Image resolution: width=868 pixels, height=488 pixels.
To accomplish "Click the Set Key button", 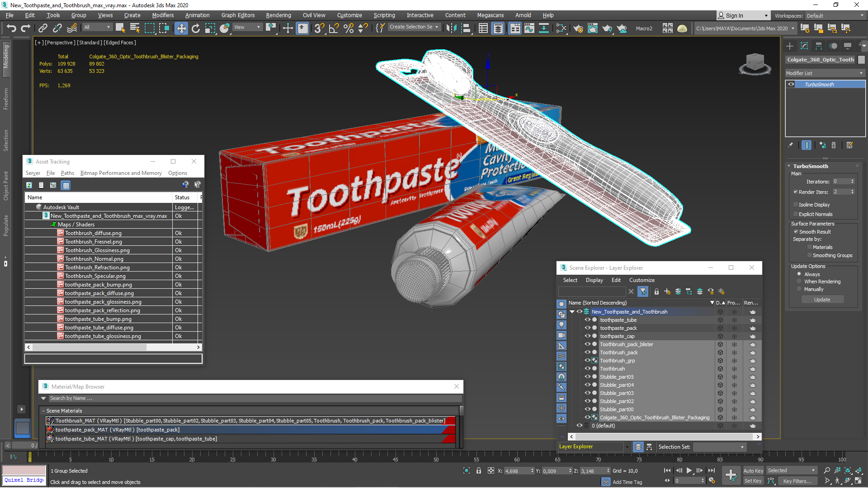I will click(753, 481).
